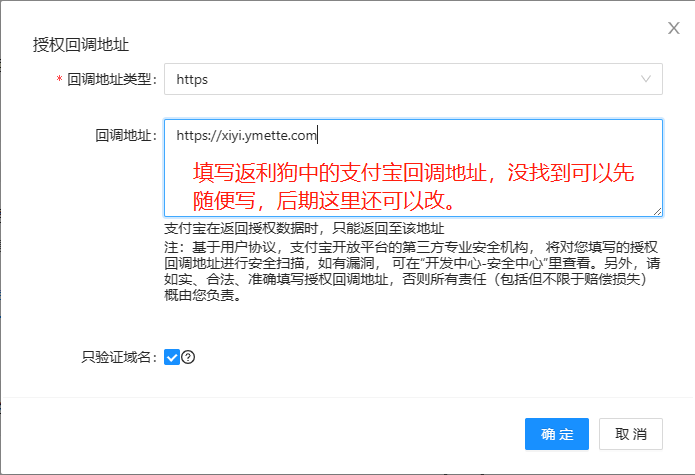
Task: Click the 注：基于用户协议 notice paragraph
Action: pyautogui.click(x=411, y=270)
